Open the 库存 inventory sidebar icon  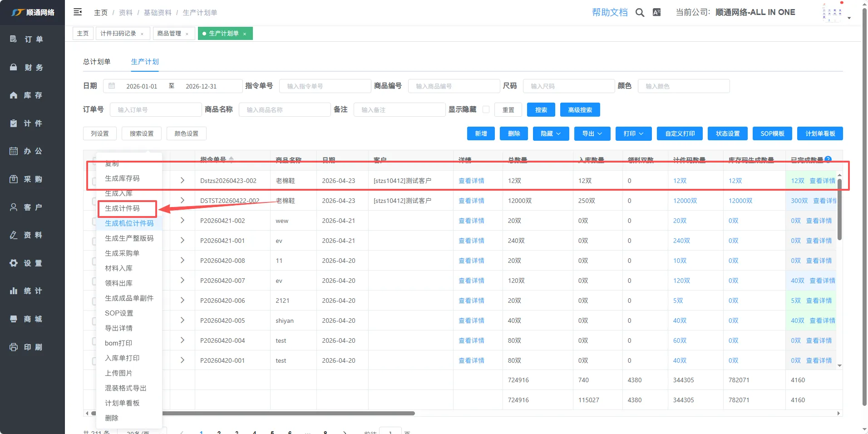(14, 95)
